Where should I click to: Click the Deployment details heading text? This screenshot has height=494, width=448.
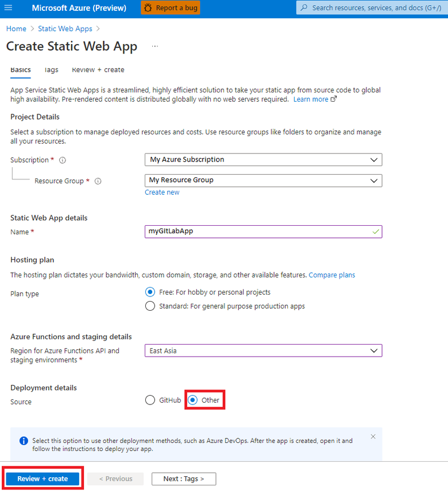pos(44,388)
